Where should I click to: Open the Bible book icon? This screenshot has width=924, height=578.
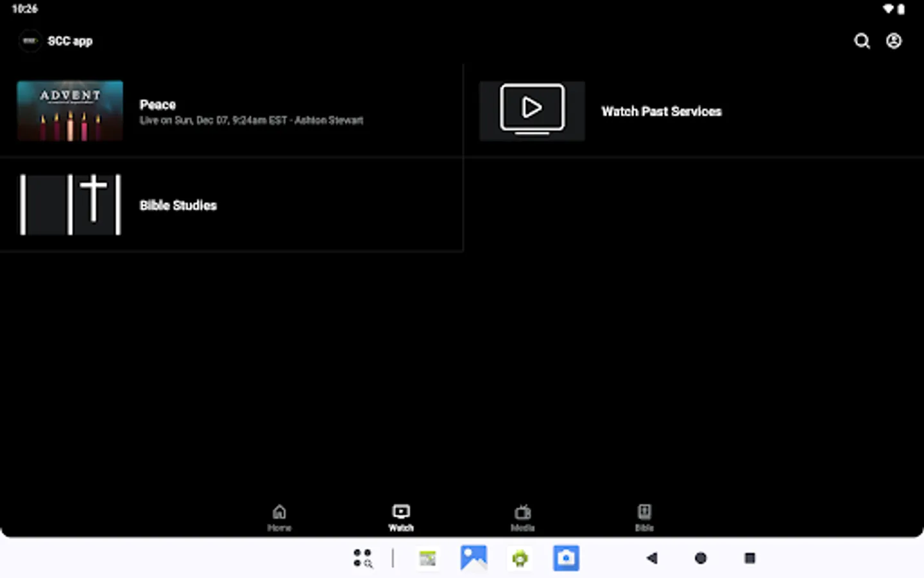[644, 511]
